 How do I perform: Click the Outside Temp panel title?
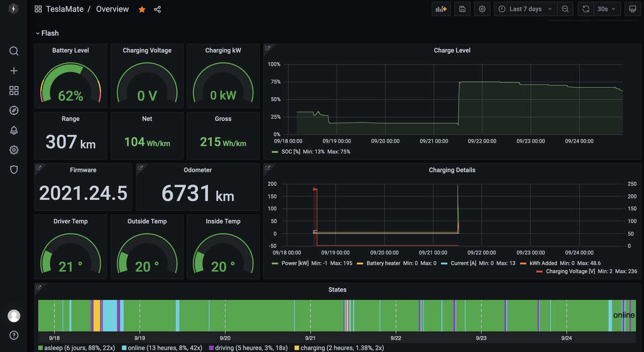point(147,221)
